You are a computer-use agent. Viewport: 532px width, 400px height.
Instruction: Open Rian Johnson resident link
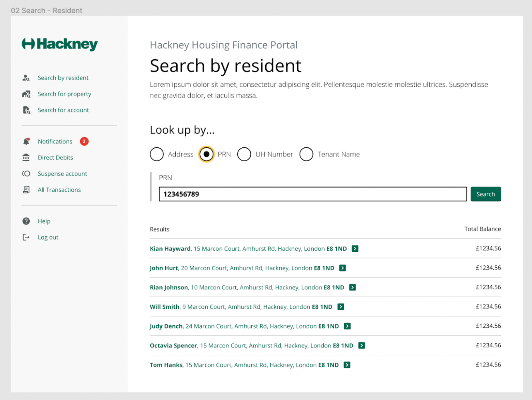coord(247,287)
